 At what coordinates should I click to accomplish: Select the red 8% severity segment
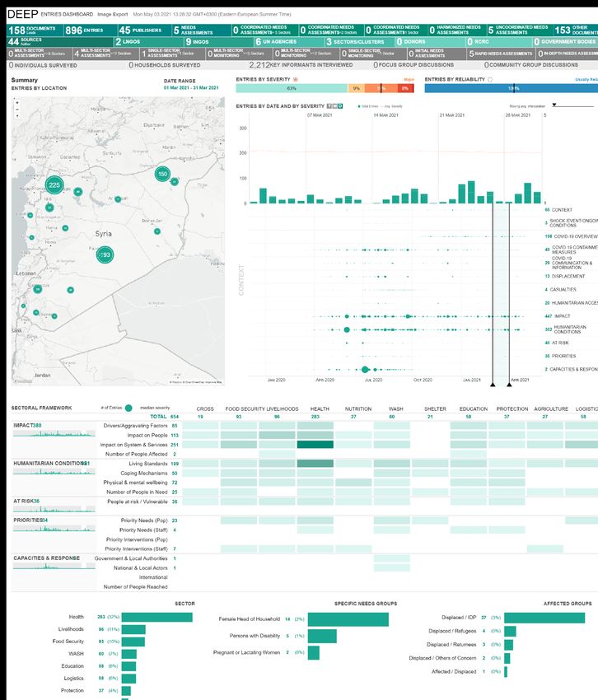pyautogui.click(x=405, y=88)
